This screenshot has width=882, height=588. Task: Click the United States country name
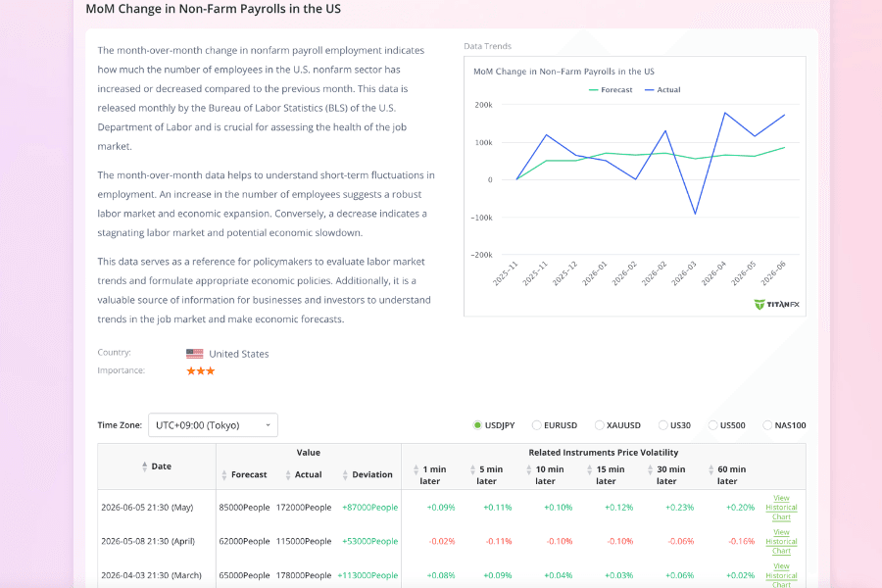[x=239, y=354]
